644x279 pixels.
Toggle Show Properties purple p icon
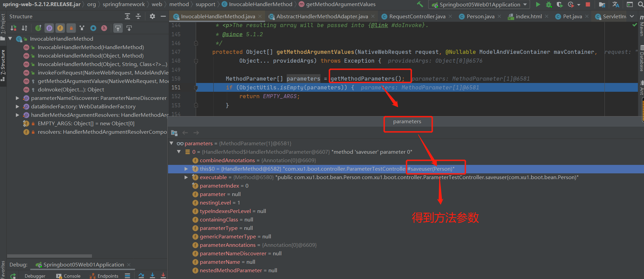49,28
